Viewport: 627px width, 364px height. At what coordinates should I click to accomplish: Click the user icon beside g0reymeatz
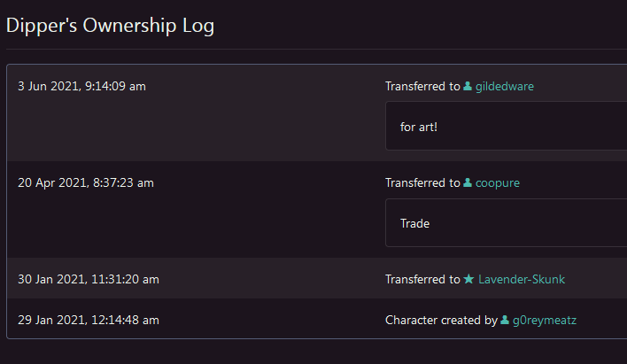[505, 321]
